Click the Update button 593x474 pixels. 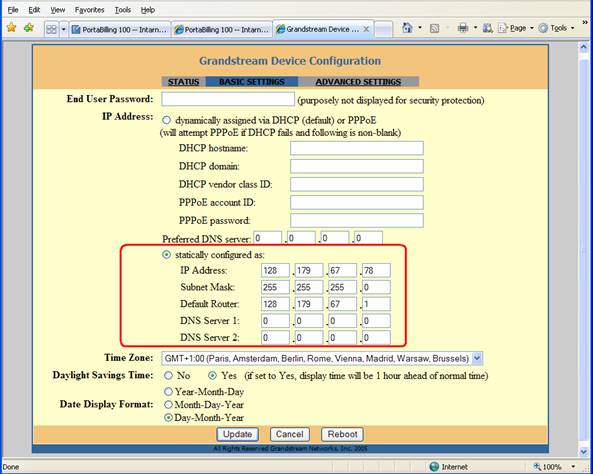[238, 434]
